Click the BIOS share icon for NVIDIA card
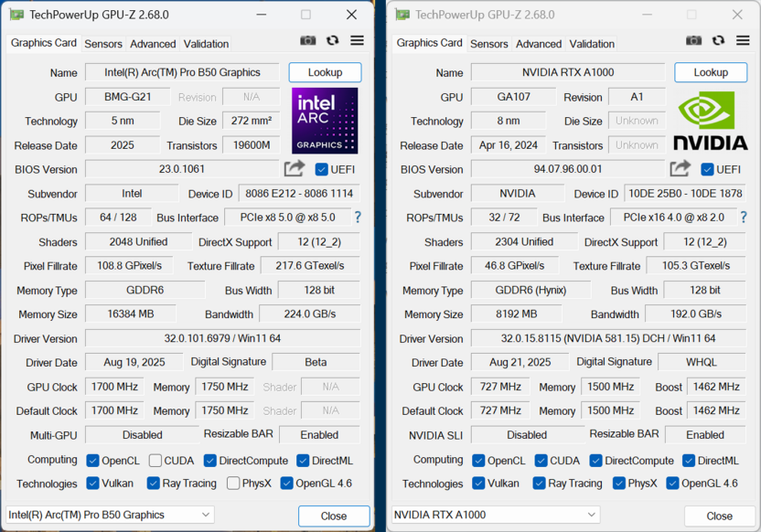The width and height of the screenshot is (761, 532). pos(681,168)
